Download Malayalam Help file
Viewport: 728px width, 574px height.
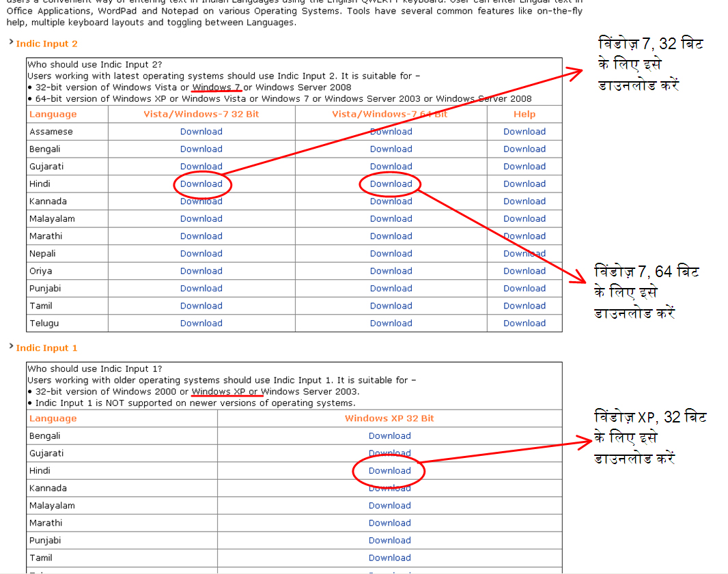[x=524, y=218]
